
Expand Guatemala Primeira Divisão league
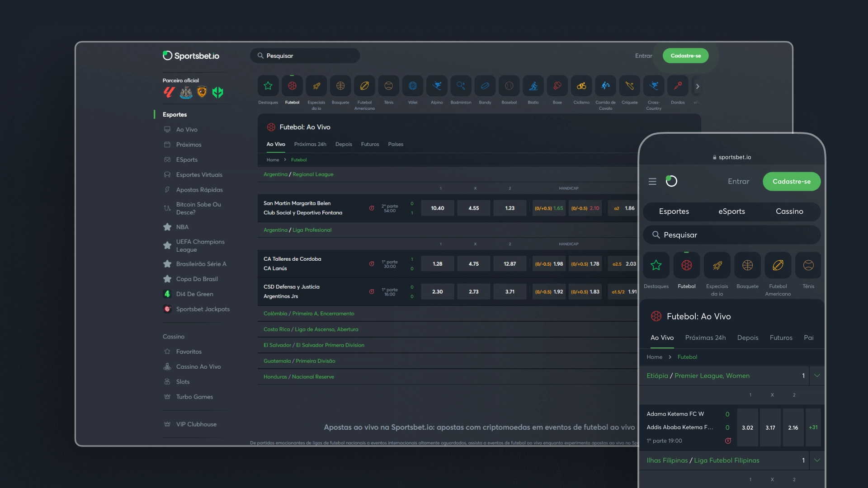pos(299,361)
